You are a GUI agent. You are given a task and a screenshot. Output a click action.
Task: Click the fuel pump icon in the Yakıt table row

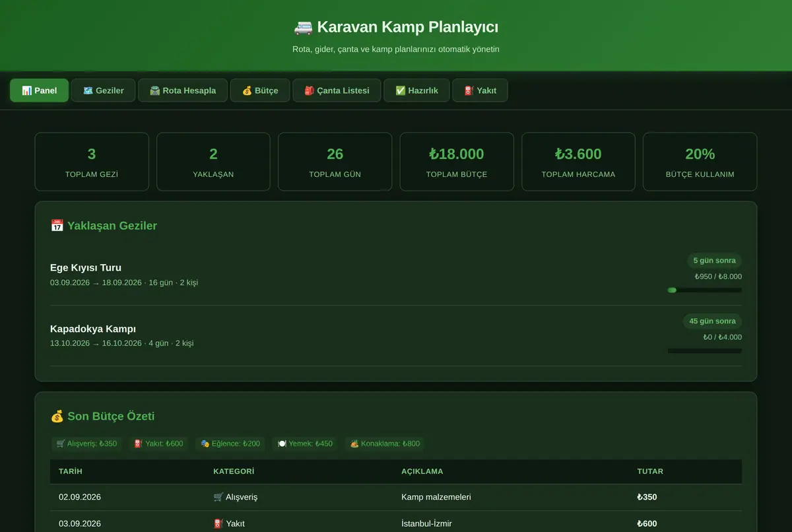pyautogui.click(x=218, y=523)
